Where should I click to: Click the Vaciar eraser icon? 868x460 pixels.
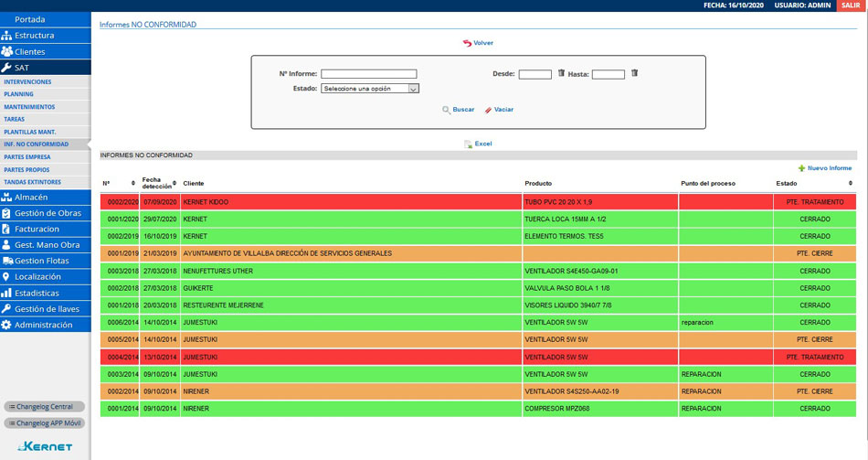click(488, 110)
